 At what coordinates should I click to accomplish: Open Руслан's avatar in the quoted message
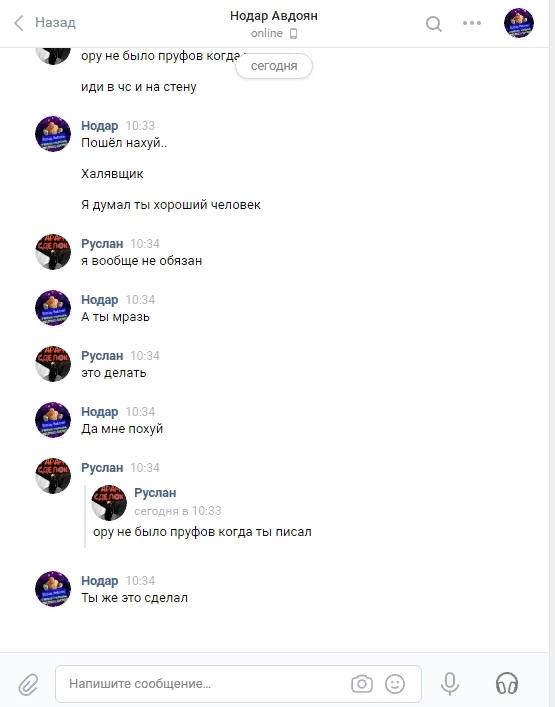[109, 502]
